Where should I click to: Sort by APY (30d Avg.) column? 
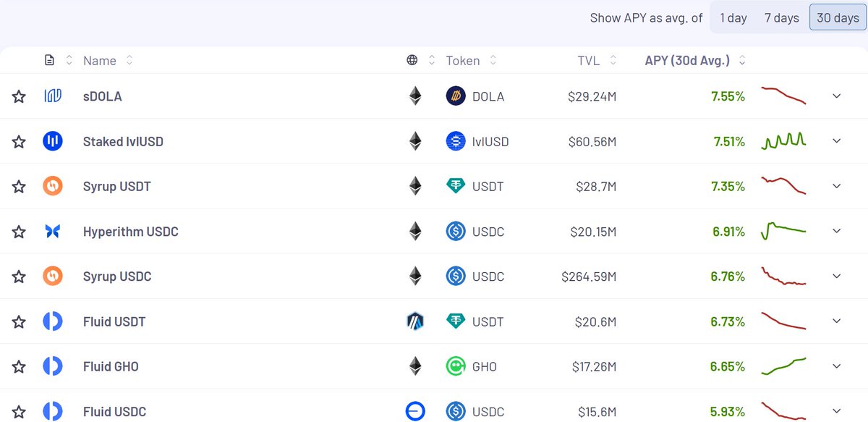coord(695,60)
